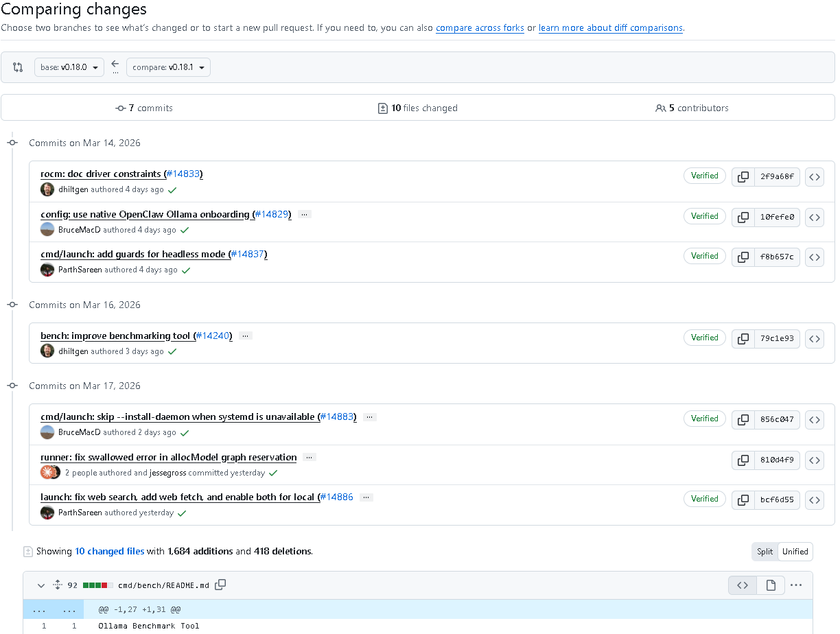Open cmd/bench/README.md file link

coord(163,585)
